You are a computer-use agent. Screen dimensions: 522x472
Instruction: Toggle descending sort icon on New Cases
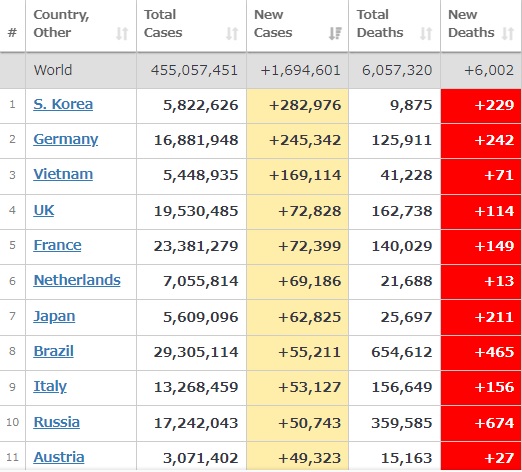pos(335,33)
